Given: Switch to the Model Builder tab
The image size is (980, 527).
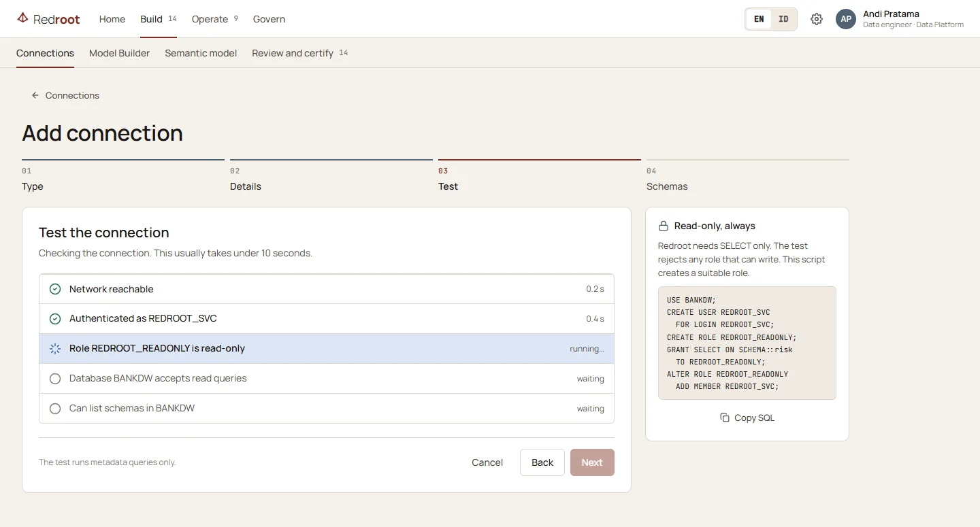Looking at the screenshot, I should 119,53.
